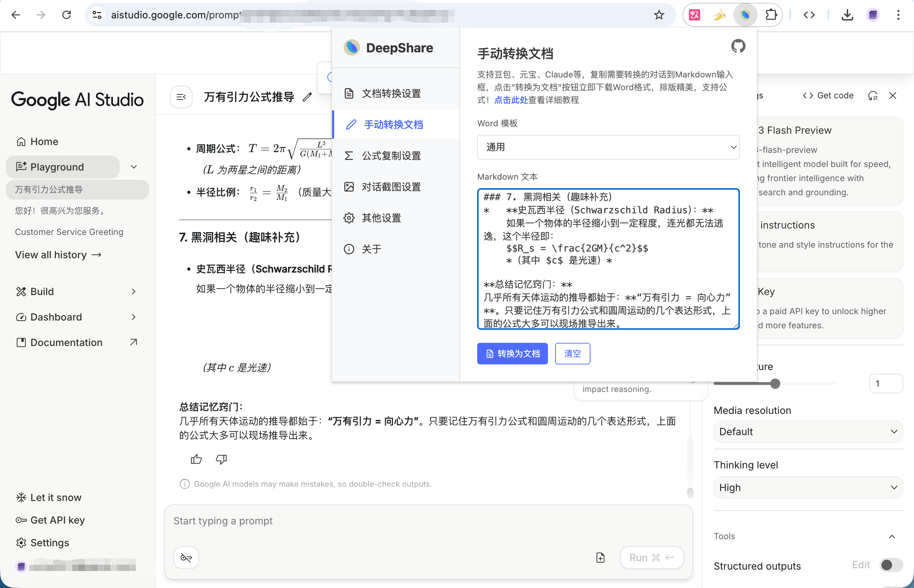Open the DeepShare GitHub repository icon
The height and width of the screenshot is (588, 914).
(738, 46)
